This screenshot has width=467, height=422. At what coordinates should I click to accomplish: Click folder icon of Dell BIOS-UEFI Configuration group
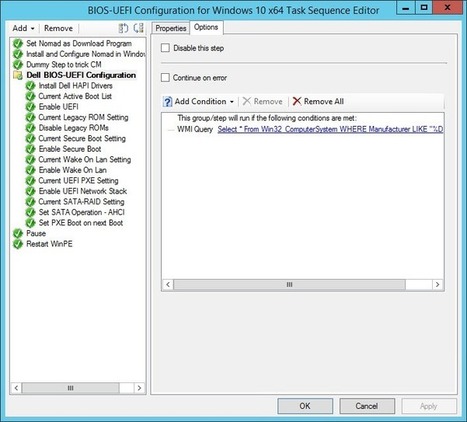18,75
